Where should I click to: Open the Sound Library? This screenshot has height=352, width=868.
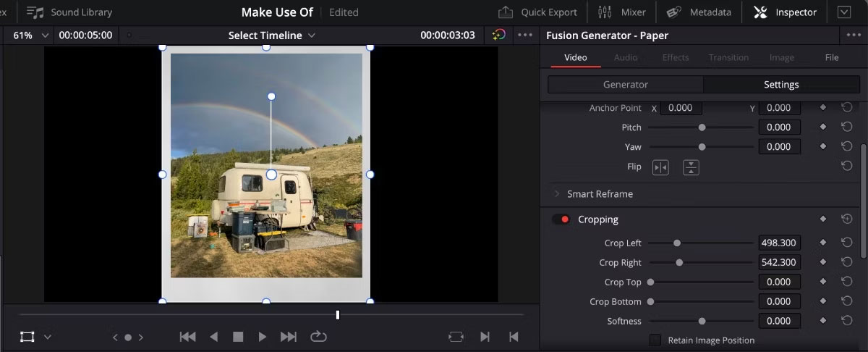[x=69, y=12]
